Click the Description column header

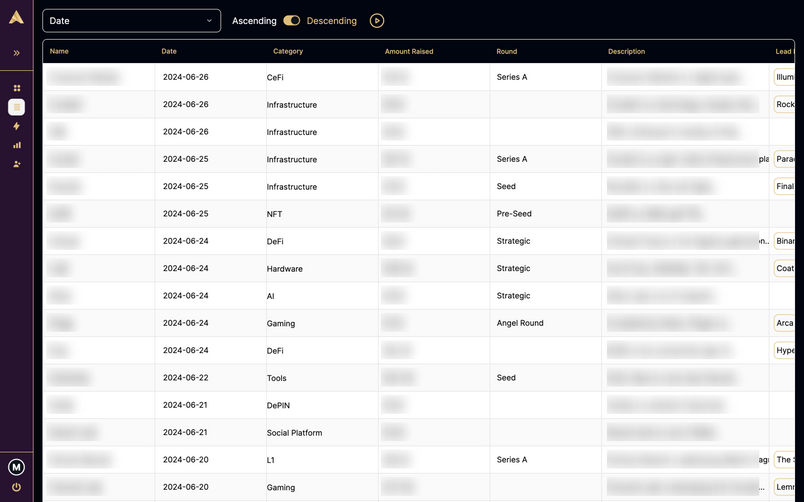click(x=626, y=51)
